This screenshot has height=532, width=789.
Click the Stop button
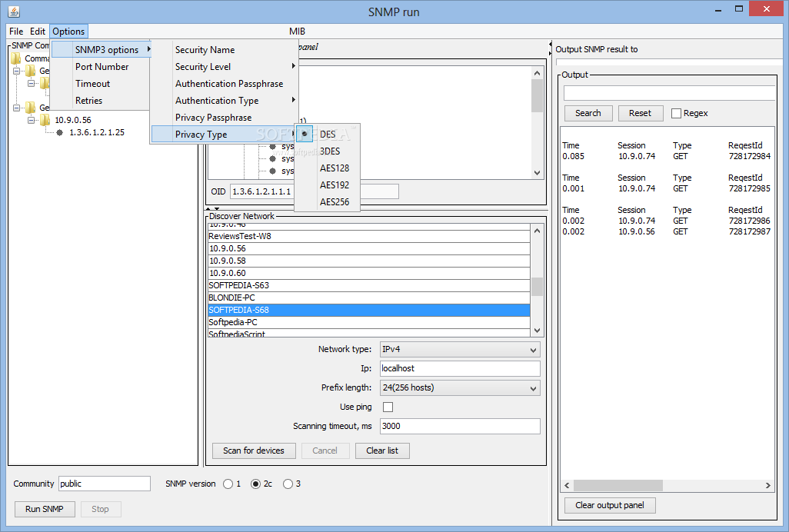pyautogui.click(x=100, y=509)
